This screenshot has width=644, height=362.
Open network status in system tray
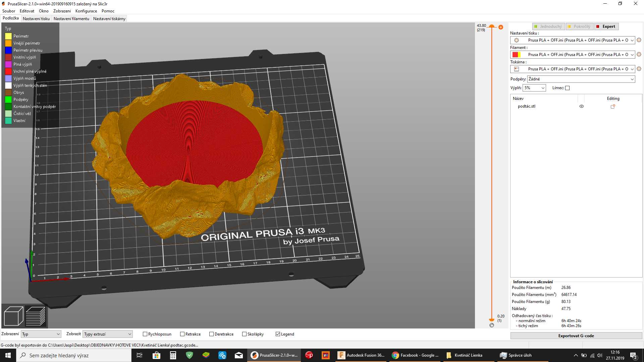(592, 355)
